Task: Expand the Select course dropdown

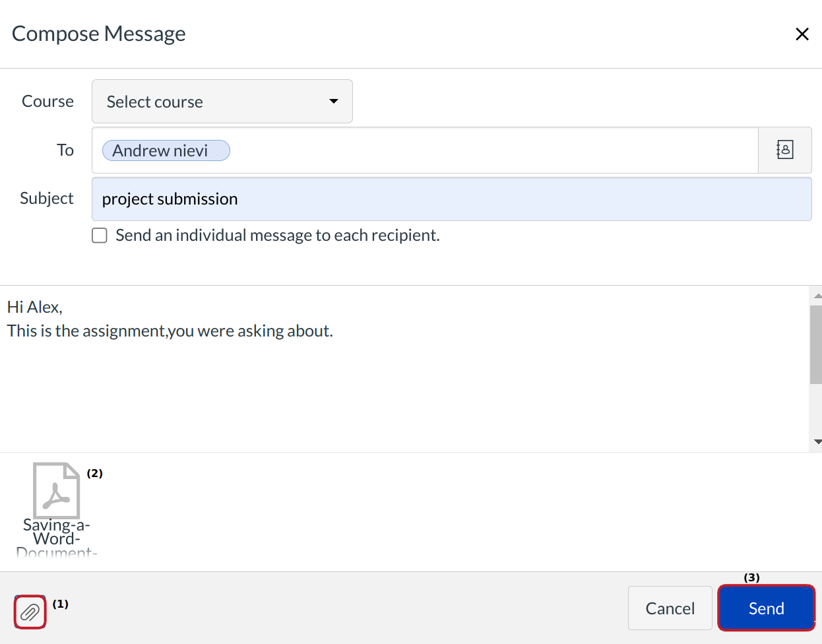Action: pos(222,102)
